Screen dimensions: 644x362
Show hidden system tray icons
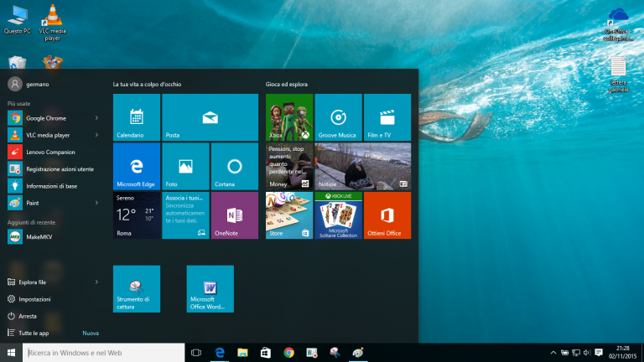coord(553,353)
